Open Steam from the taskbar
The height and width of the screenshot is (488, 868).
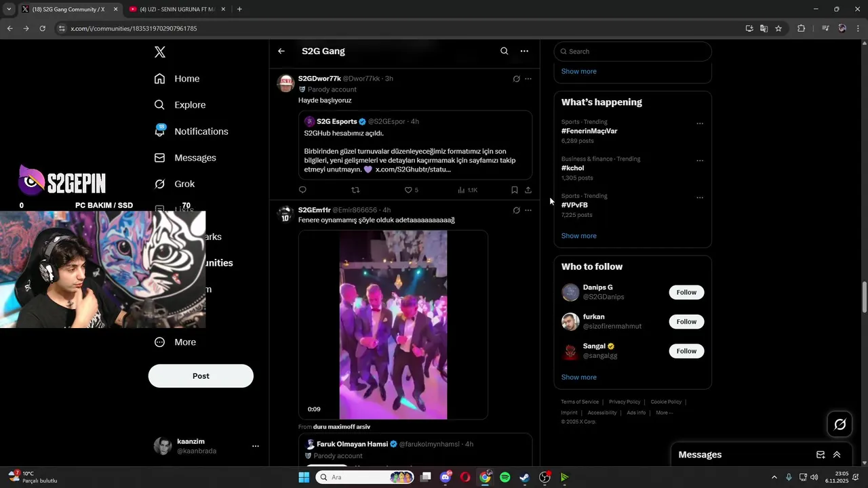524,477
